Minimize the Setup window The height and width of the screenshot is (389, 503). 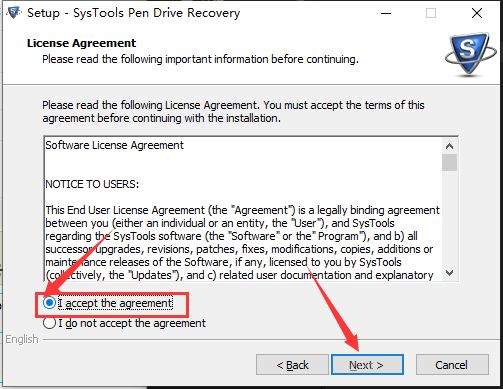coord(386,13)
